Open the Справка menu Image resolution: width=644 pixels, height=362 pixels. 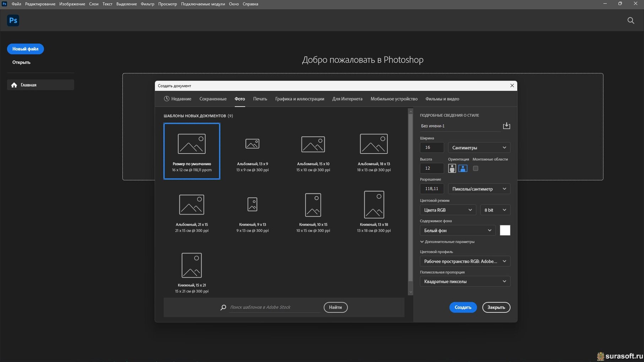click(x=250, y=4)
